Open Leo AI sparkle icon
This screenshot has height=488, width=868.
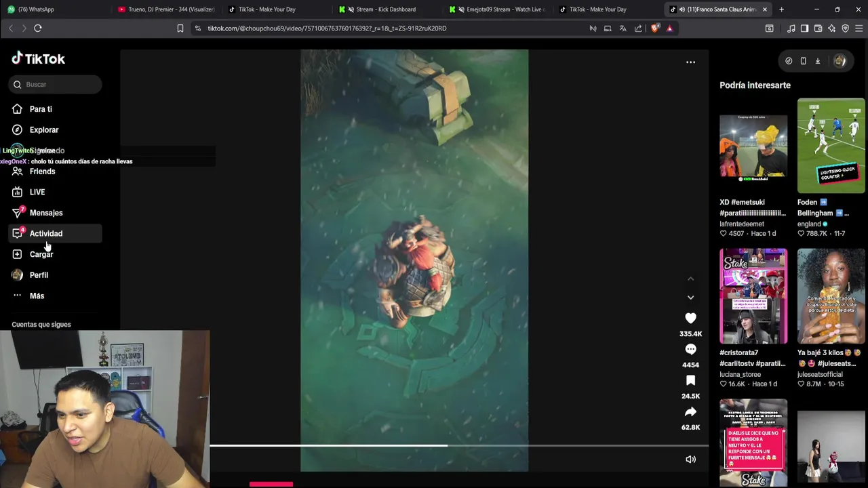pyautogui.click(x=831, y=28)
